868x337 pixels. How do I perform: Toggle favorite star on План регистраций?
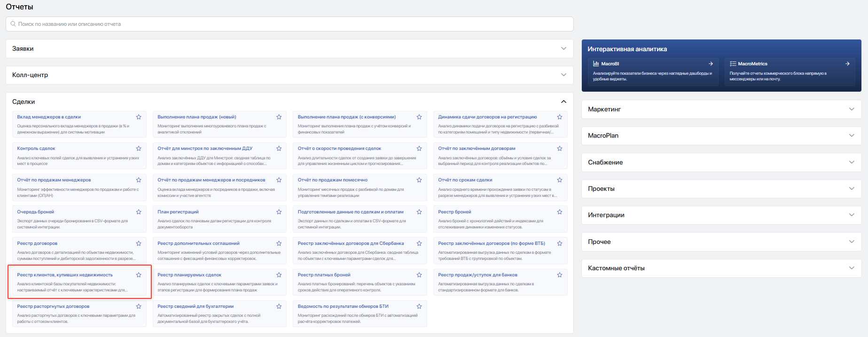point(279,212)
